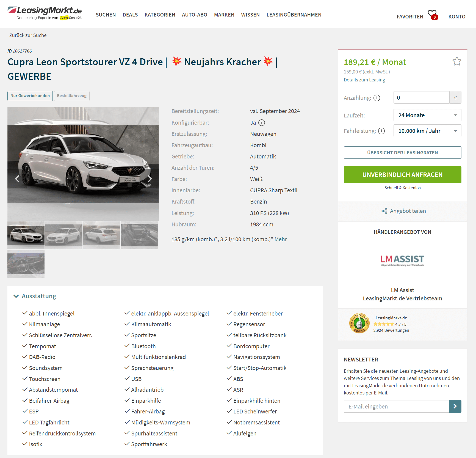Click the price 189,21 € / Monat
Screen dimensions: 476x458
(375, 62)
